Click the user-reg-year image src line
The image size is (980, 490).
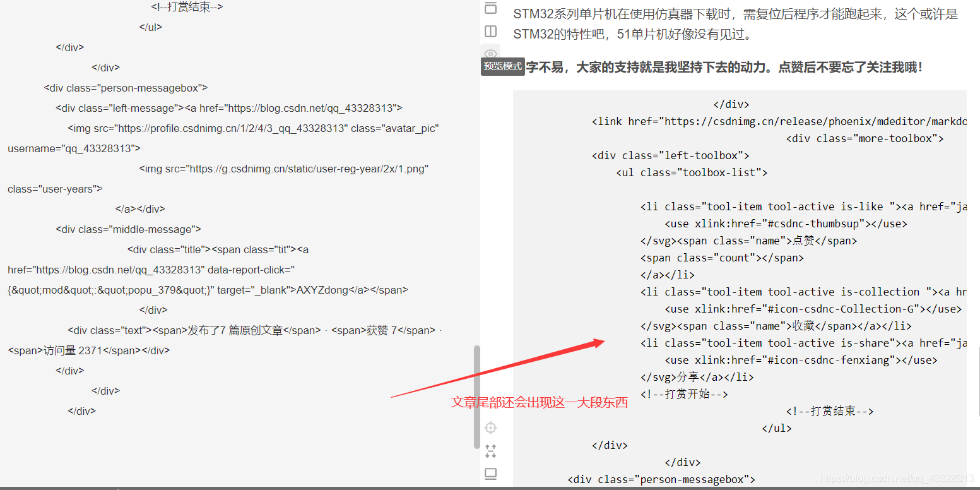click(283, 169)
